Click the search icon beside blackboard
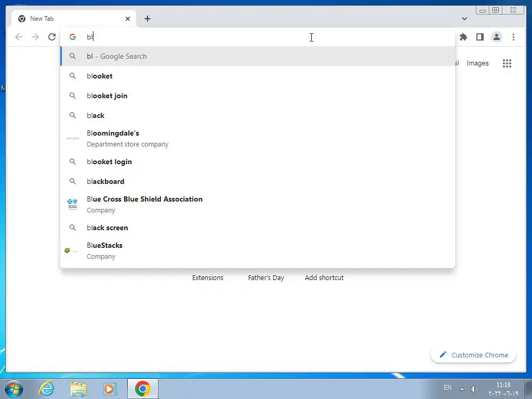The image size is (532, 399). pos(73,181)
